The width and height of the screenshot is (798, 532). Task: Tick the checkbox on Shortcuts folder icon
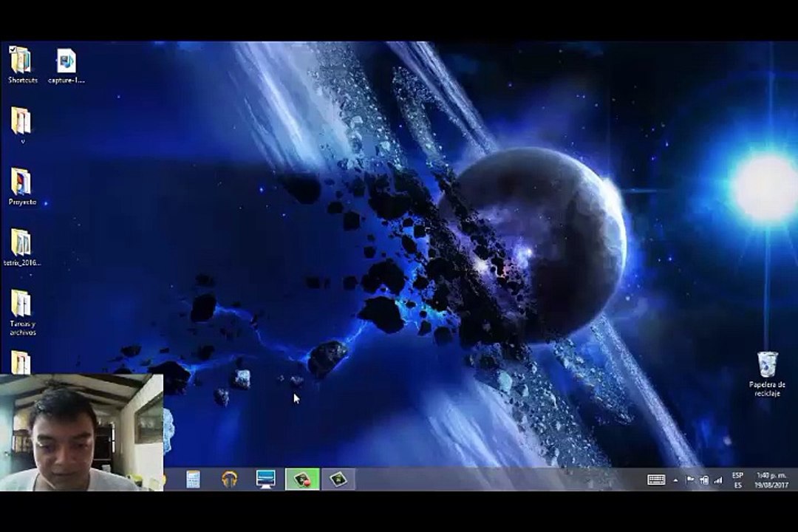13,50
